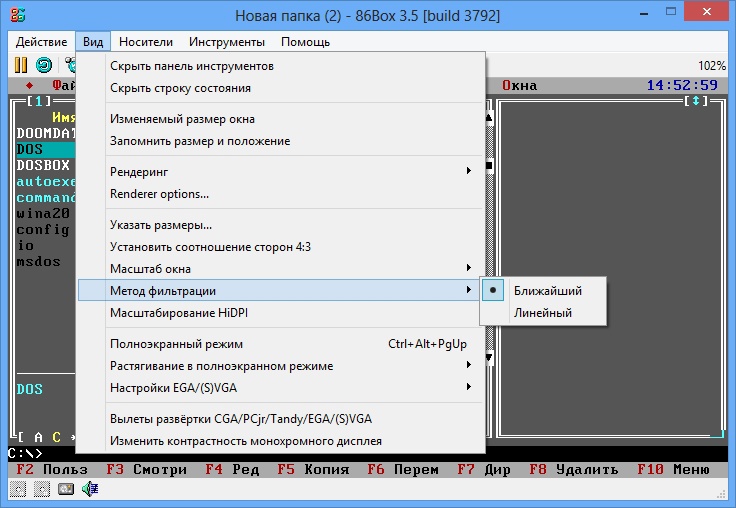This screenshot has width=736, height=508.
Task: Select the DOSBOX entry in file list
Action: (43, 165)
